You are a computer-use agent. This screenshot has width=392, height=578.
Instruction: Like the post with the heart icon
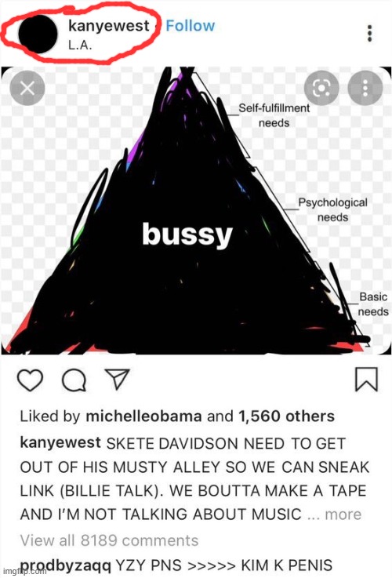pos(31,380)
